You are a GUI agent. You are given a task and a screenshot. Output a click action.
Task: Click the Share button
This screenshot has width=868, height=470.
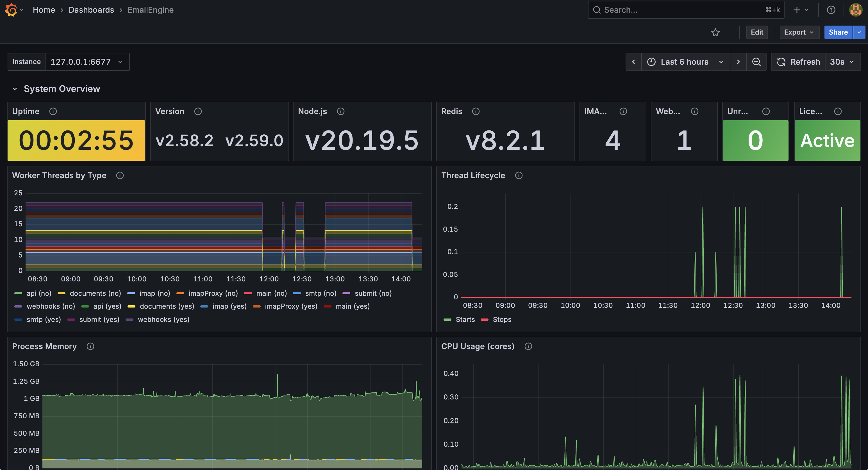[838, 32]
